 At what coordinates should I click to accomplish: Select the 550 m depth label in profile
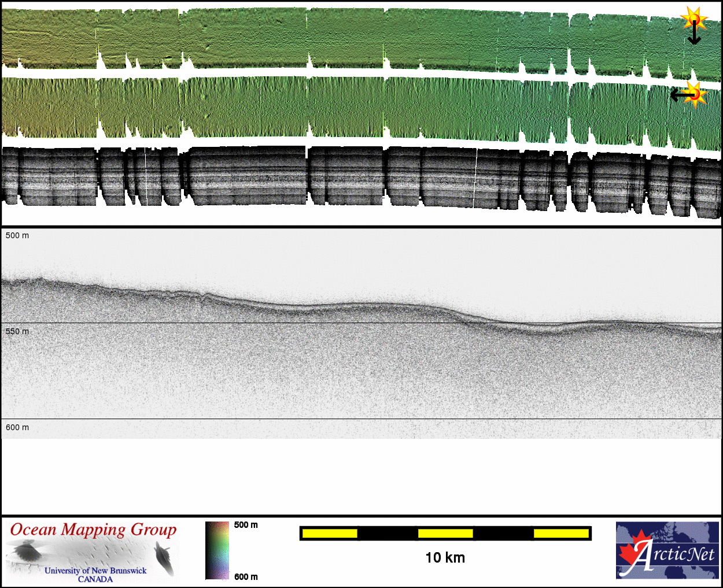coord(17,331)
